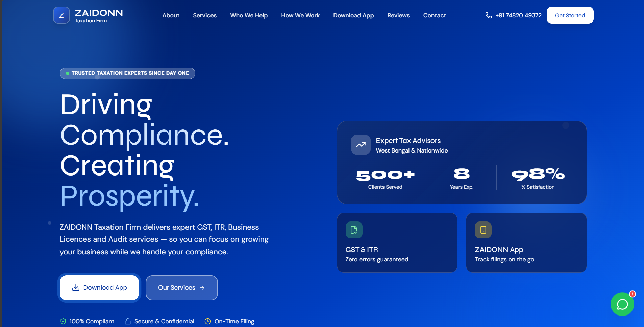Click the ZAIDONN App phone icon
This screenshot has height=327, width=644.
pos(483,230)
